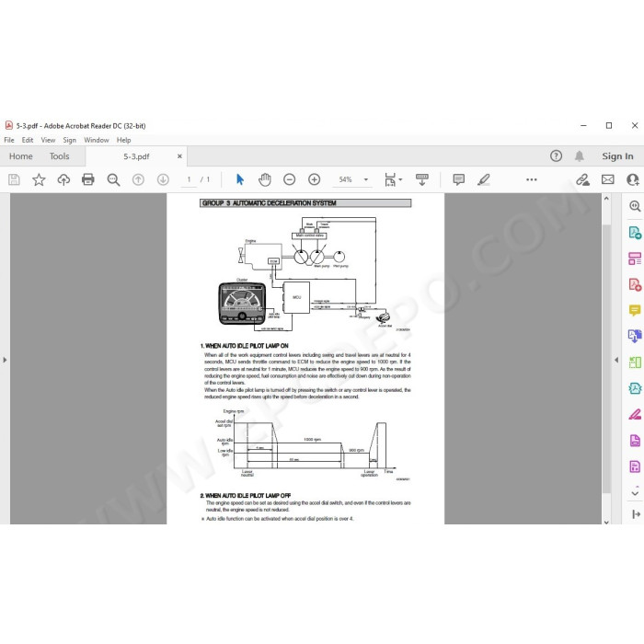Open the Export PDF tool in the right pane

coord(635,233)
